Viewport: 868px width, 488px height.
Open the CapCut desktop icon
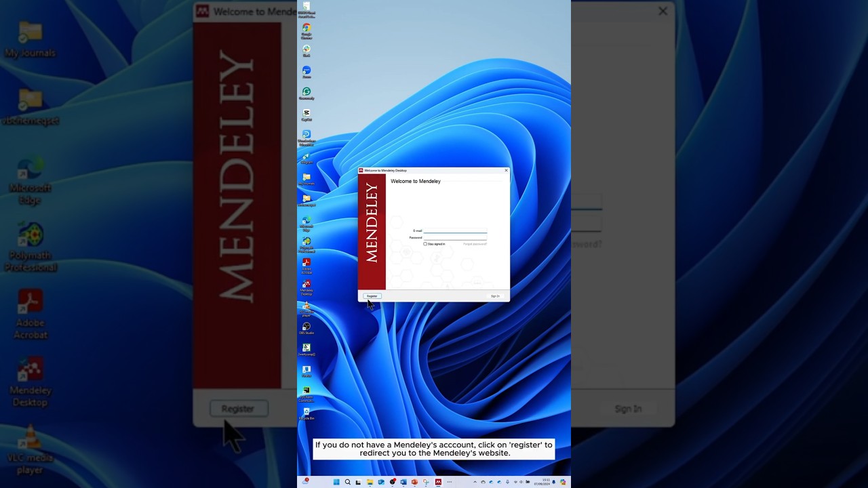click(307, 115)
